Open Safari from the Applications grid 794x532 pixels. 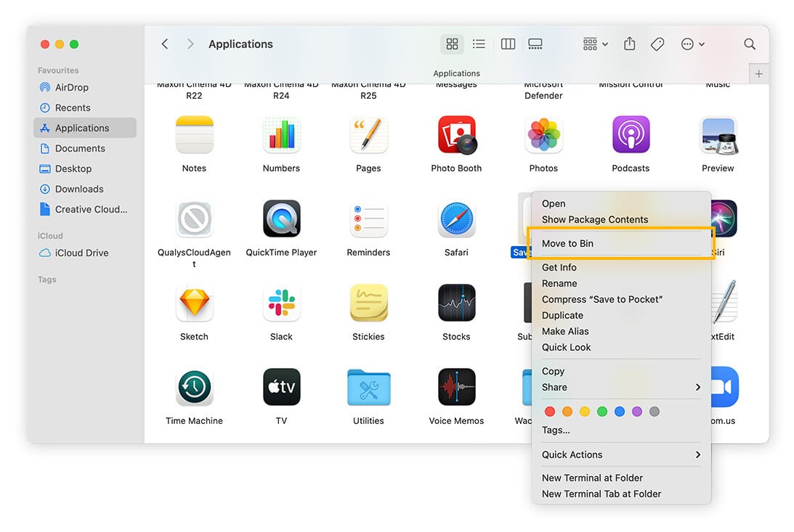click(456, 218)
